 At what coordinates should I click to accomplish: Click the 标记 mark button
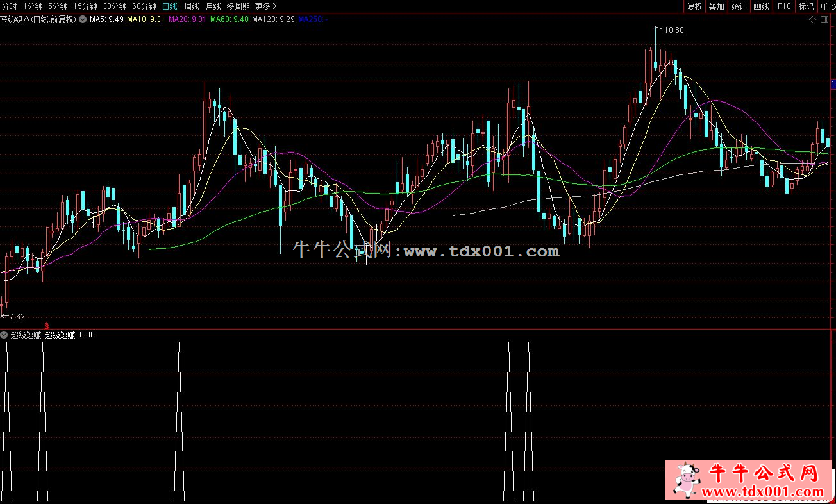[x=807, y=6]
